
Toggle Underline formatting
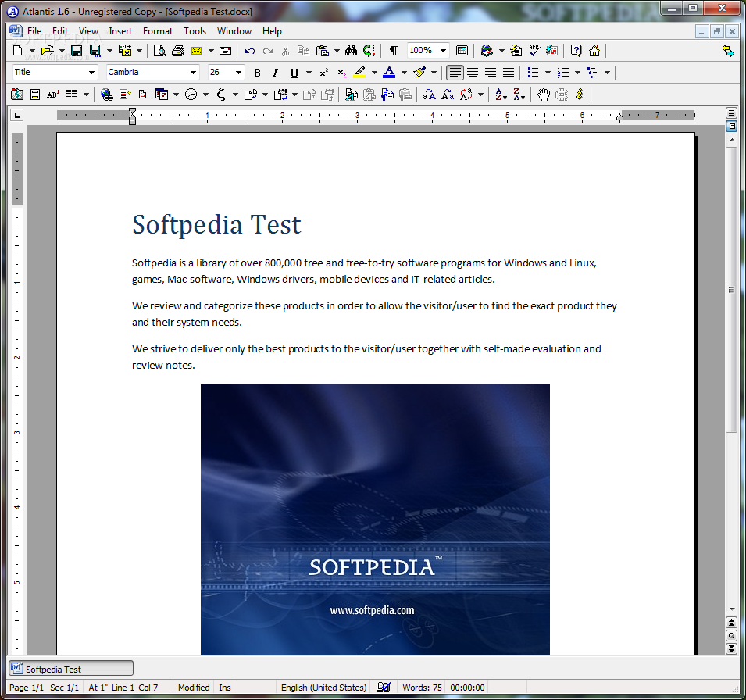pyautogui.click(x=294, y=73)
